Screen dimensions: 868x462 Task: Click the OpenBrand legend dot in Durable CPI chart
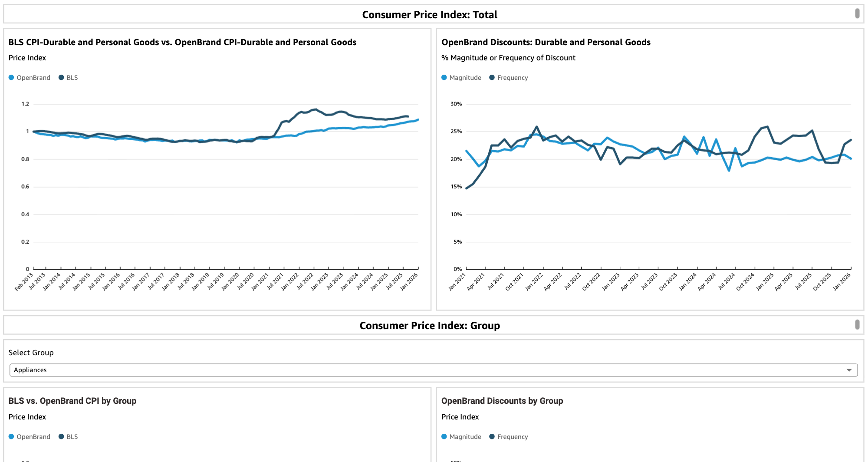click(11, 78)
